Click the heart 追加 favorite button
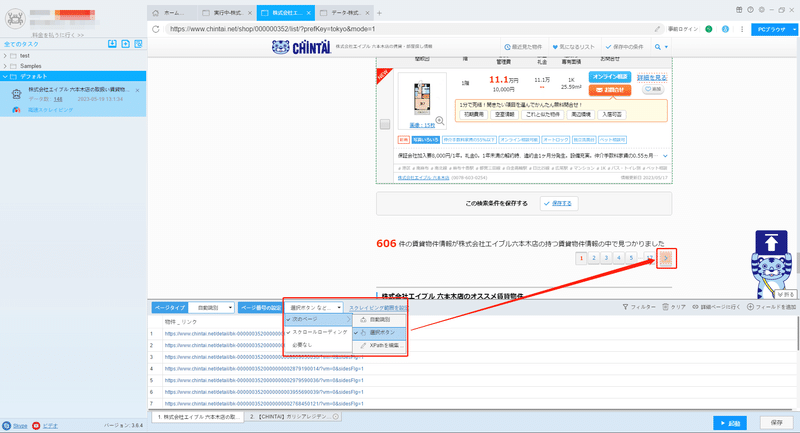The image size is (800, 433). pos(653,89)
